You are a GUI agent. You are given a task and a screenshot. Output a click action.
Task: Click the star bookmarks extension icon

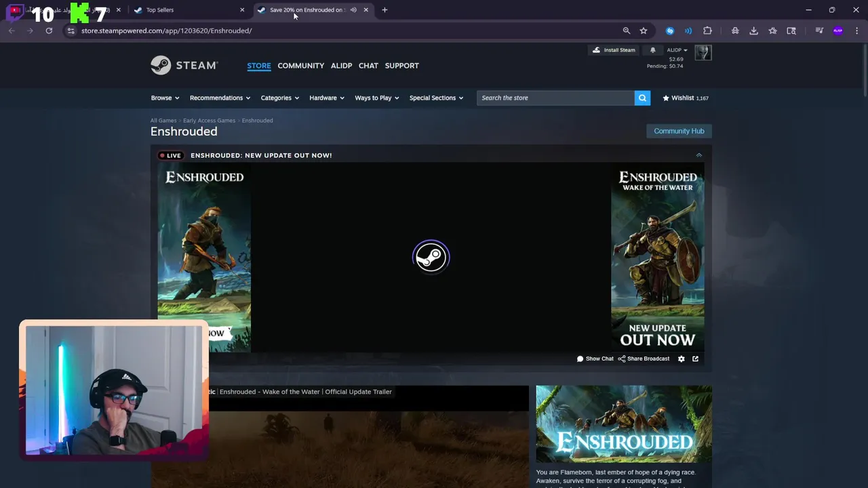(x=772, y=30)
